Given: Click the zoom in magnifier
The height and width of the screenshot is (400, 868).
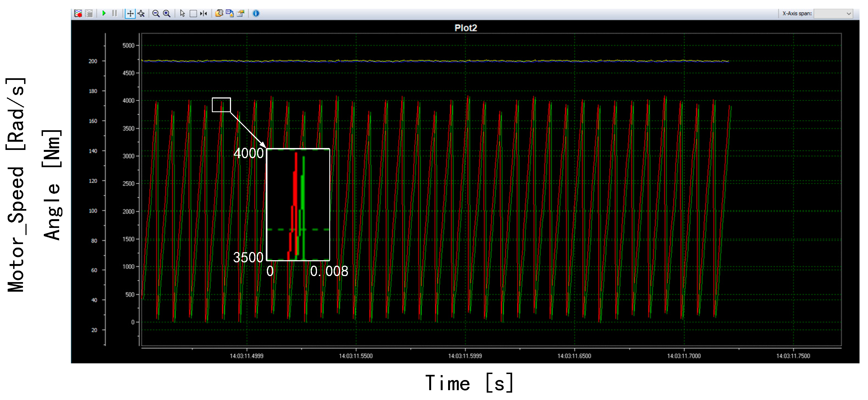Looking at the screenshot, I should [166, 13].
